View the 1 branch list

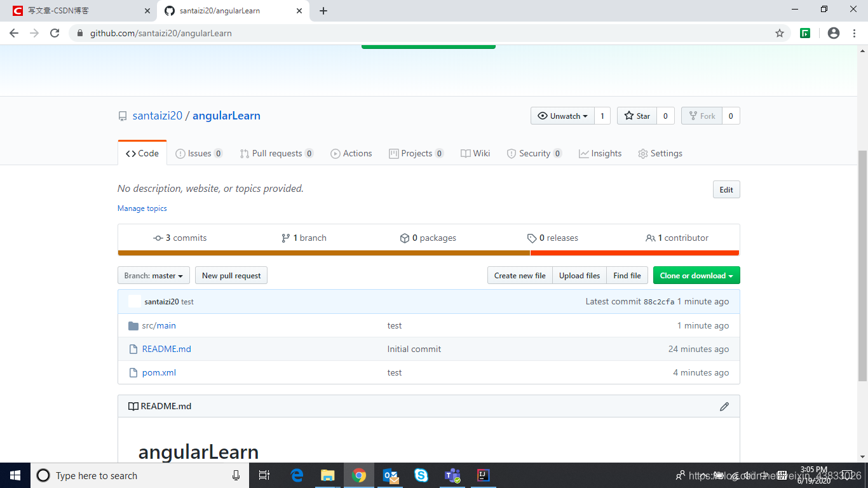304,238
